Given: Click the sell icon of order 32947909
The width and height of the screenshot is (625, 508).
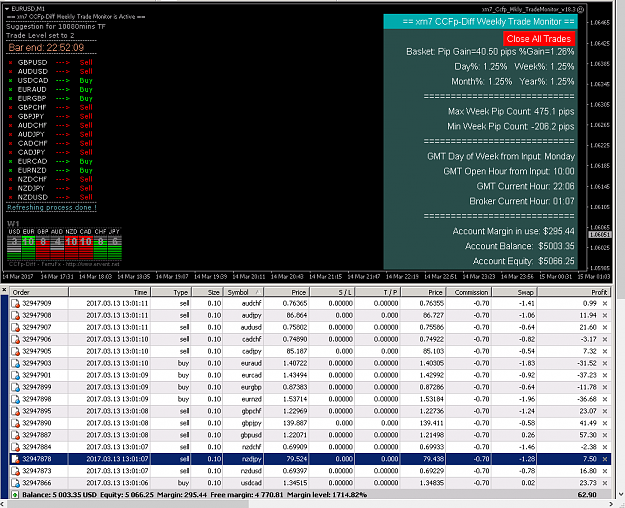Looking at the screenshot, I should pos(16,304).
